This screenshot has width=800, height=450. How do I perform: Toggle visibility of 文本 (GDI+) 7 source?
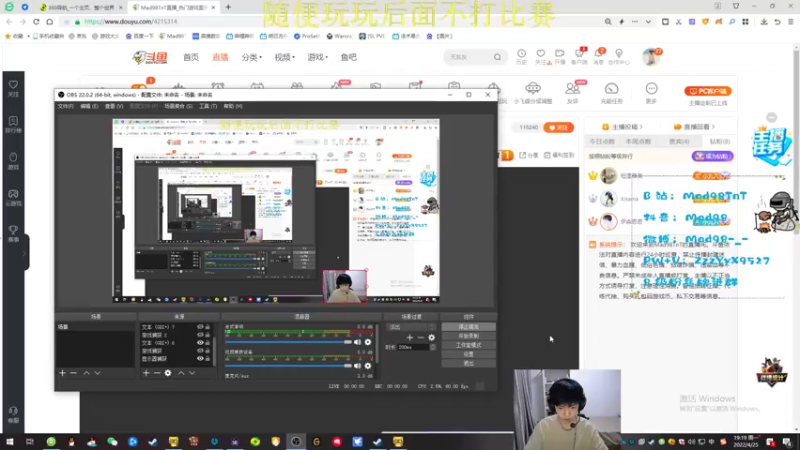click(x=200, y=327)
